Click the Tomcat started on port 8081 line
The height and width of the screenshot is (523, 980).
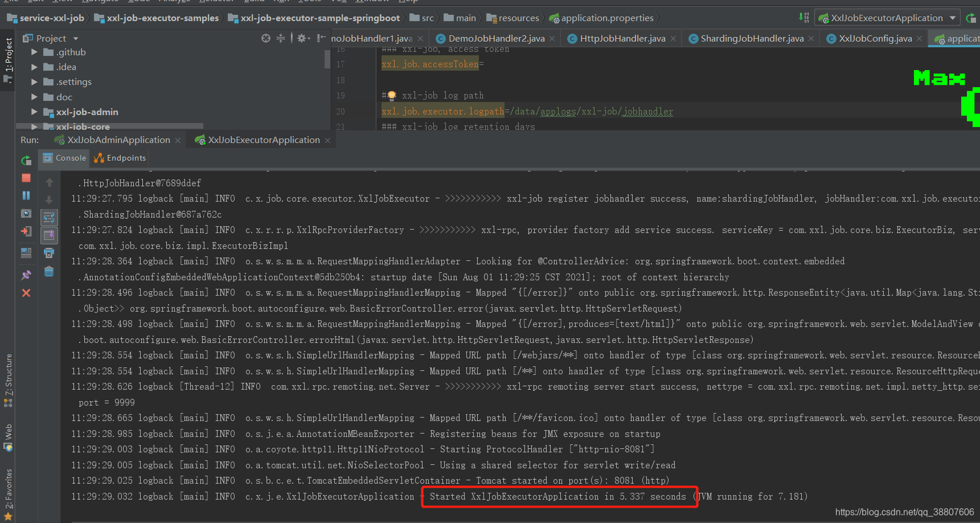(x=370, y=481)
